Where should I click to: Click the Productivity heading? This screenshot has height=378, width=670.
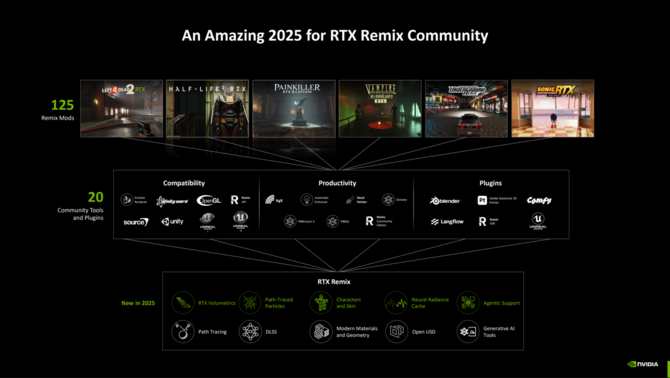(337, 183)
